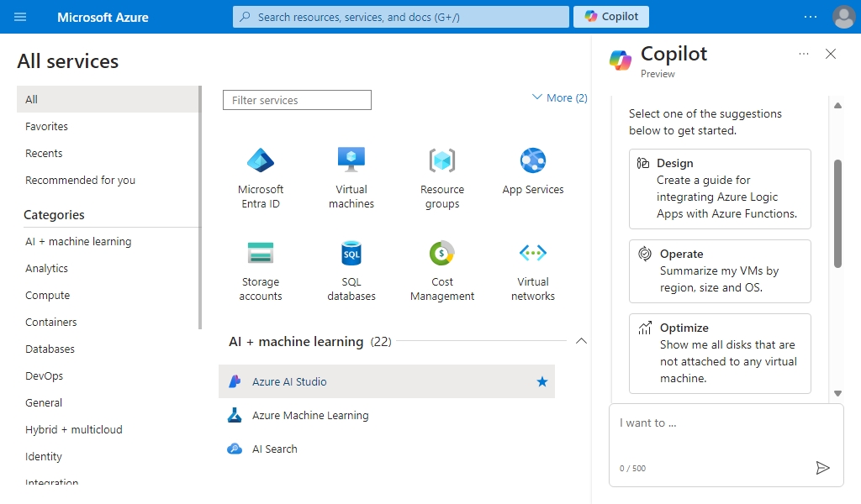Click Copilot scrollbar up arrow

(x=838, y=105)
